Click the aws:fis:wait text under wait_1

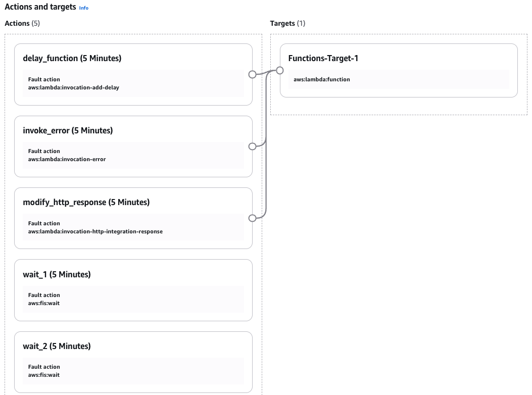click(44, 303)
